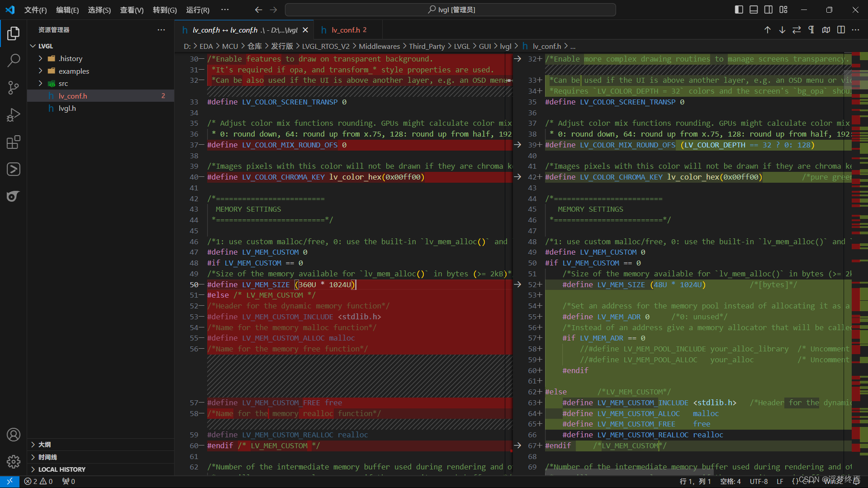Open the 查看(V) menu
The width and height of the screenshot is (868, 488).
[x=131, y=9]
